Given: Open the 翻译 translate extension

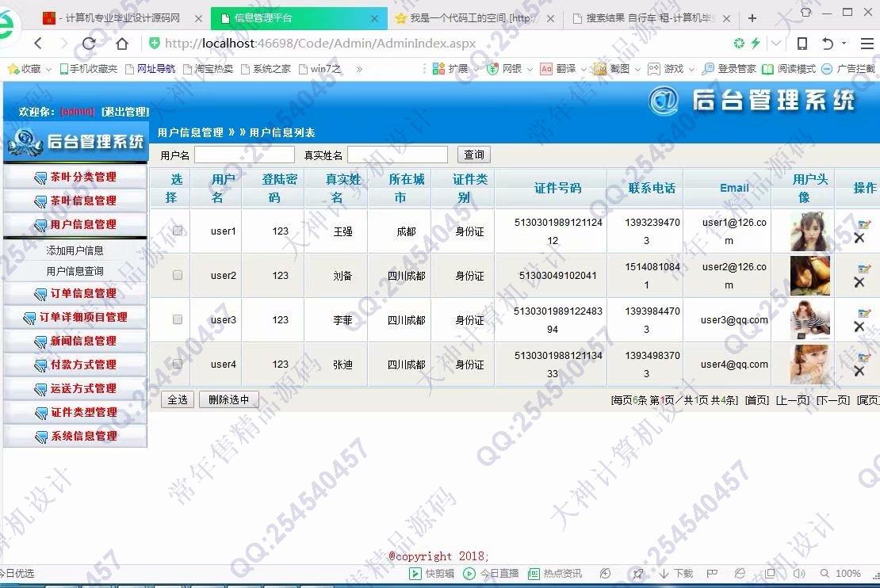Looking at the screenshot, I should (x=558, y=69).
